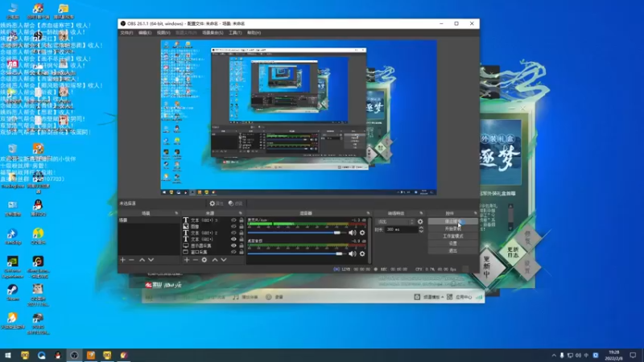This screenshot has height=362, width=644.
Task: Open the scene transition type dropdown
Action: (x=395, y=222)
